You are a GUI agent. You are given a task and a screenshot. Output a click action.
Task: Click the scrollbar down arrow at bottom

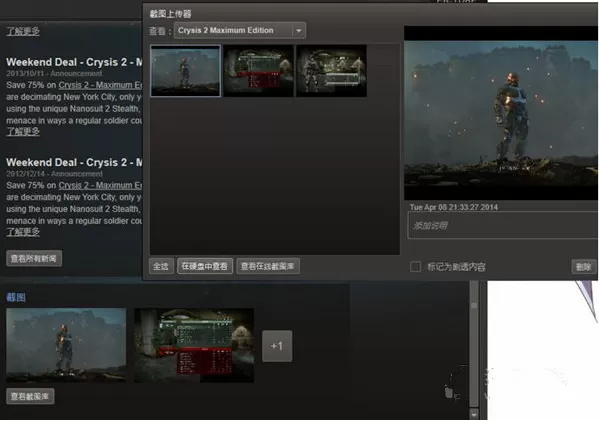pyautogui.click(x=474, y=414)
